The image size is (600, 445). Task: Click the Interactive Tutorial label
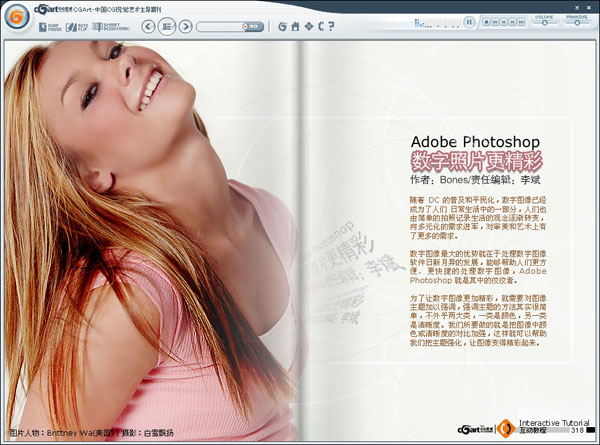(x=554, y=423)
